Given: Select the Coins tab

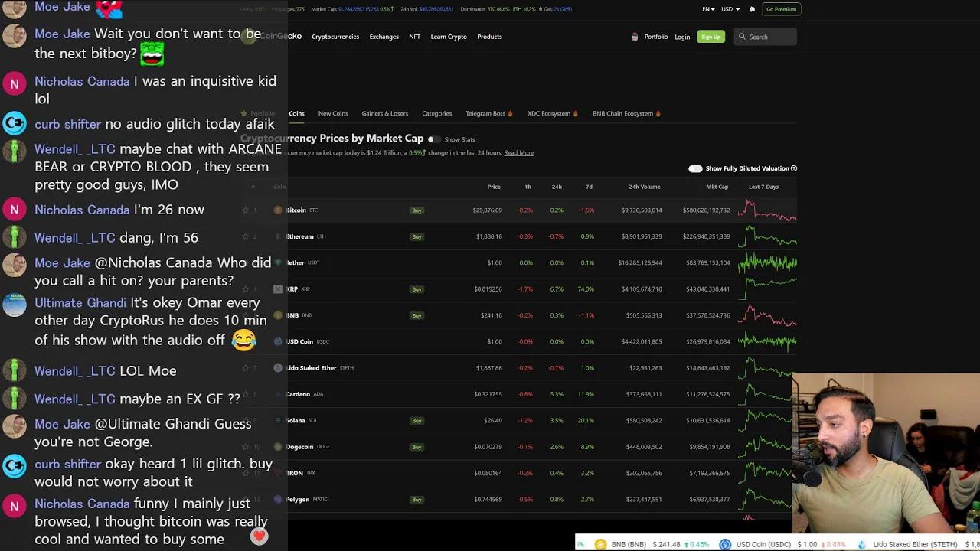Looking at the screenshot, I should [x=296, y=113].
